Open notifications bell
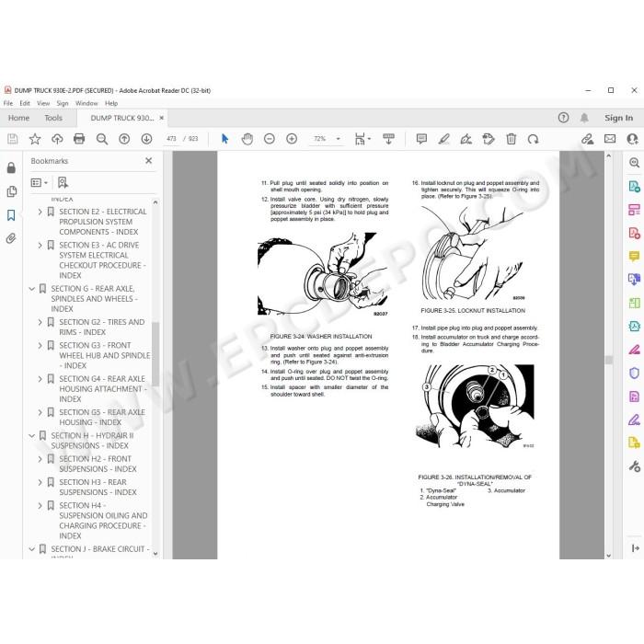644x644 pixels. (584, 118)
